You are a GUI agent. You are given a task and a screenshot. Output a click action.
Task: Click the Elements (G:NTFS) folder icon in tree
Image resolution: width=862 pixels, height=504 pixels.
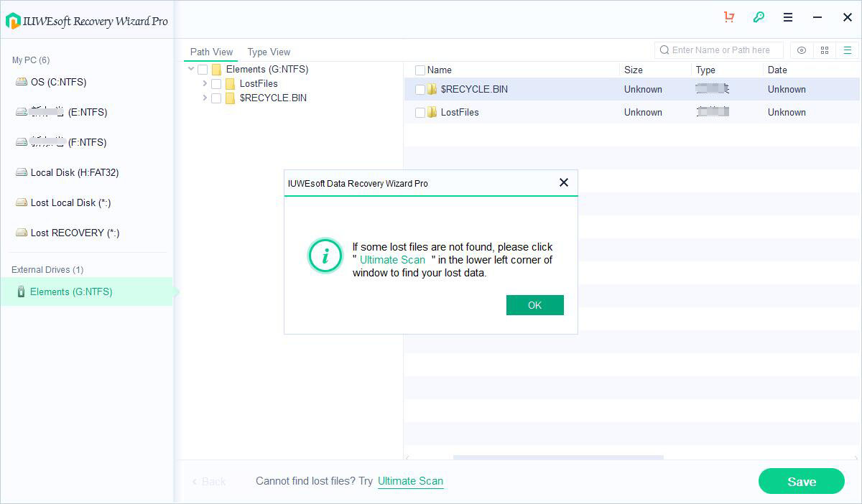(216, 70)
